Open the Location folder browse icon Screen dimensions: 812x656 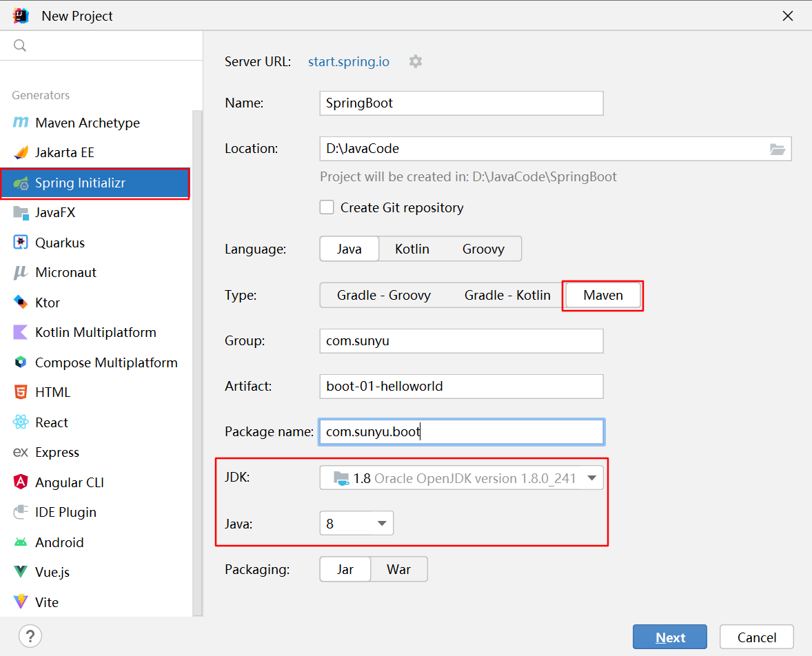[x=777, y=149]
